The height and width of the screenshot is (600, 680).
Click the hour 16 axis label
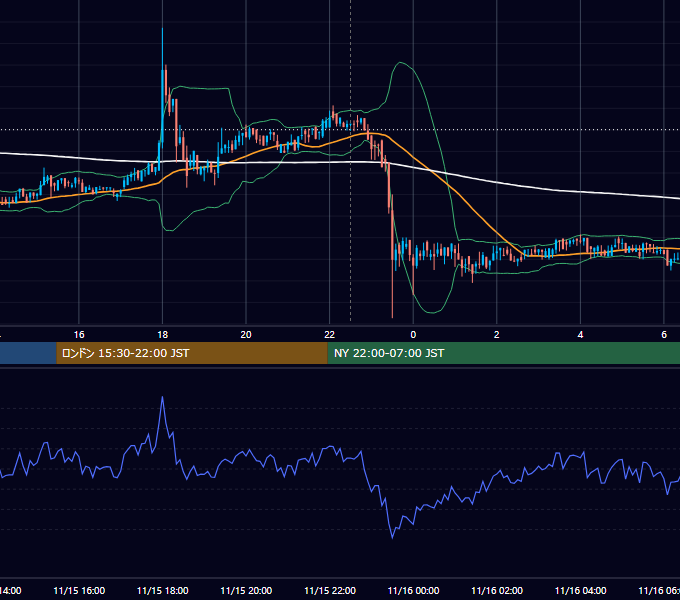79,334
